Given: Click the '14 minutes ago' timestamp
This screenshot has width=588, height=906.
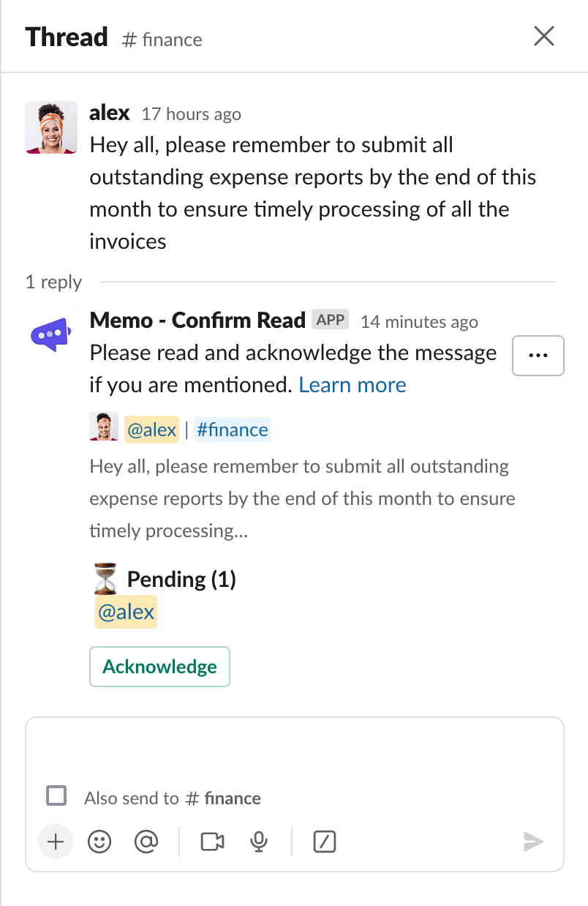Looking at the screenshot, I should [419, 321].
